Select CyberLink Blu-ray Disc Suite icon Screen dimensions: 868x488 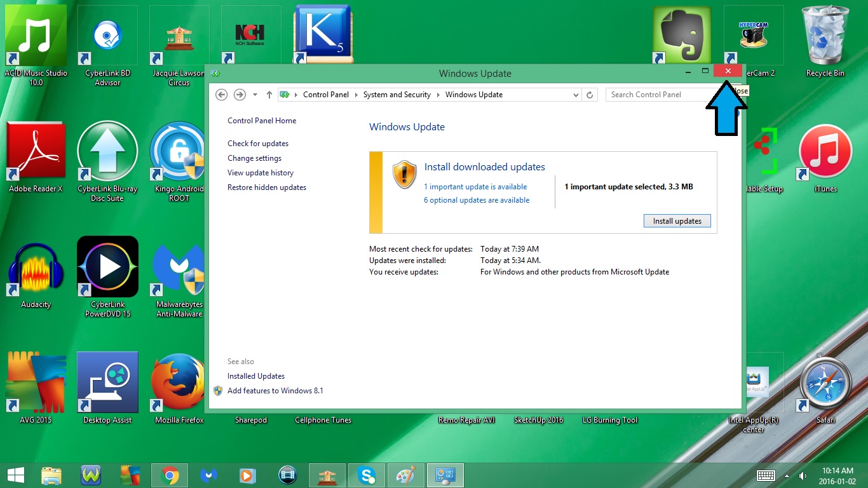(107, 161)
